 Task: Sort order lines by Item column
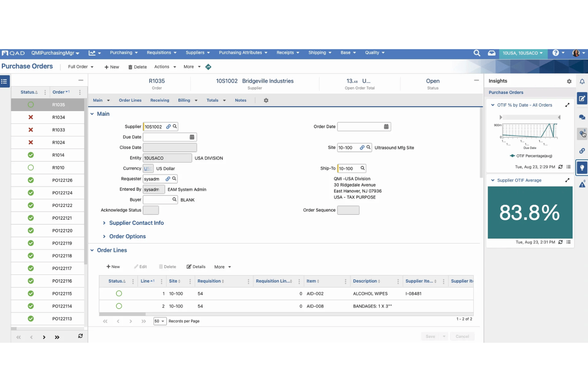(313, 281)
